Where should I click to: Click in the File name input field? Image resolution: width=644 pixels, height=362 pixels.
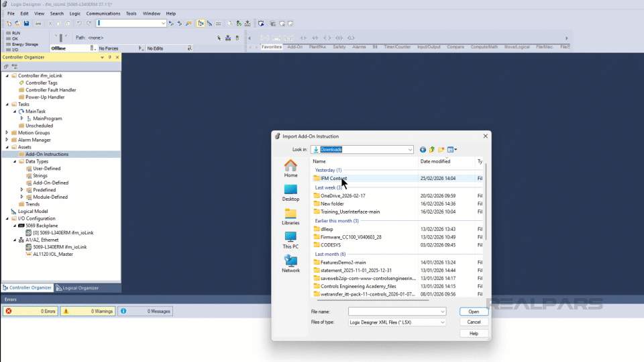click(394, 312)
